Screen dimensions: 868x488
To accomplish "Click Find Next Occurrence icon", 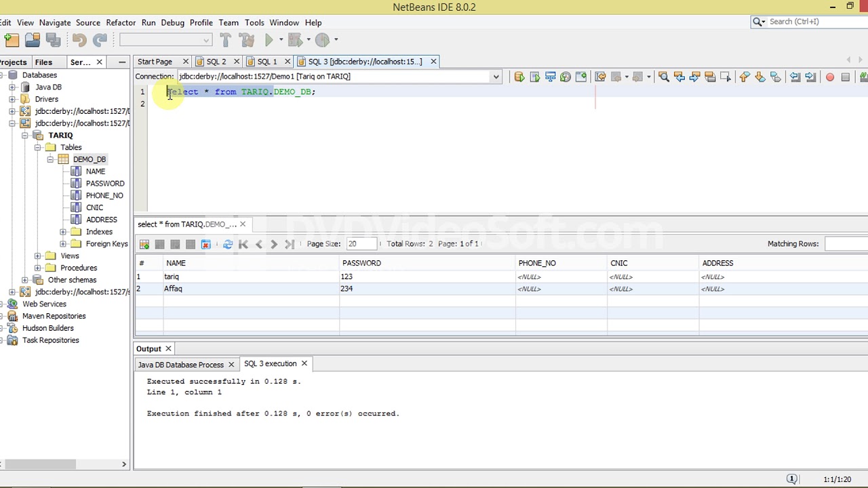I will click(x=695, y=77).
